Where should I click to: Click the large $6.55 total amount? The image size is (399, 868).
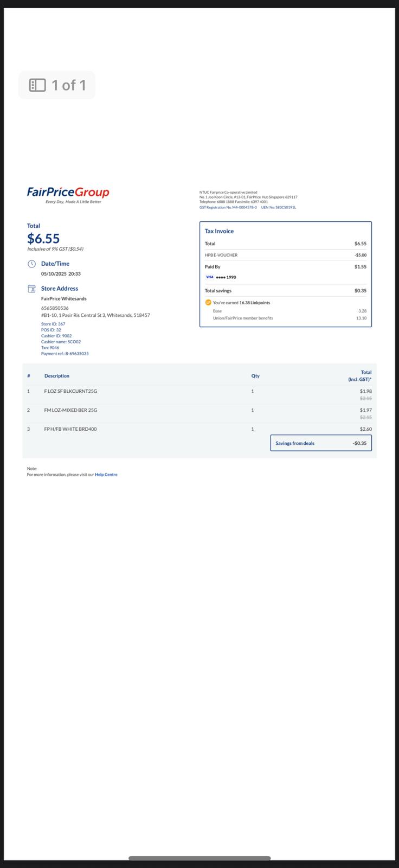click(43, 238)
